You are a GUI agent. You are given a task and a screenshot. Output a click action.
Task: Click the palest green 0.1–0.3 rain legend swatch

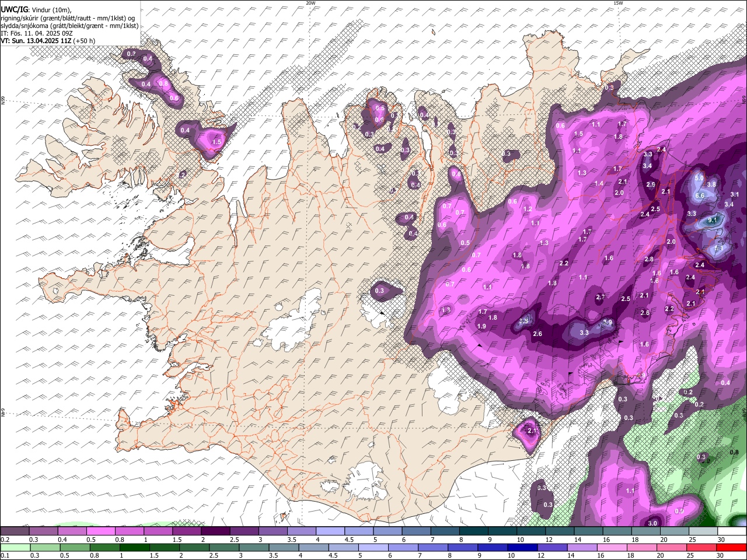[x=15, y=547]
